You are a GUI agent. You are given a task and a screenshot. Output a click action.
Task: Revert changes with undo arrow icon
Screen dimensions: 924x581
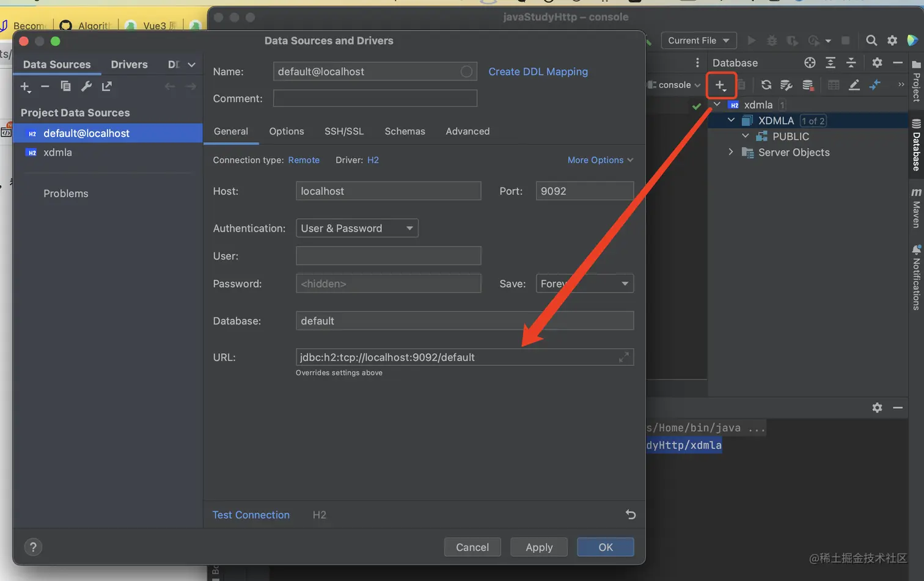click(631, 515)
